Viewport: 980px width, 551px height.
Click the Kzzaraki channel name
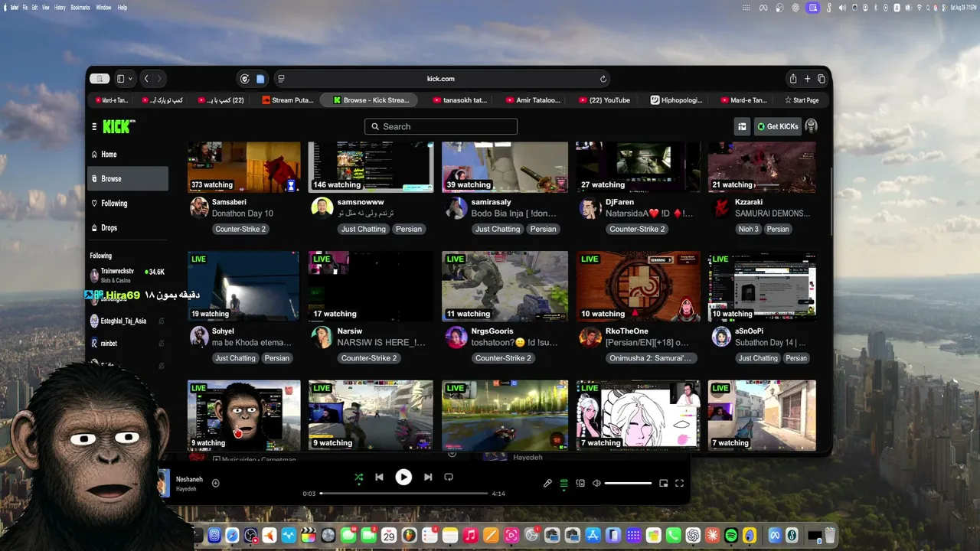[x=750, y=202]
